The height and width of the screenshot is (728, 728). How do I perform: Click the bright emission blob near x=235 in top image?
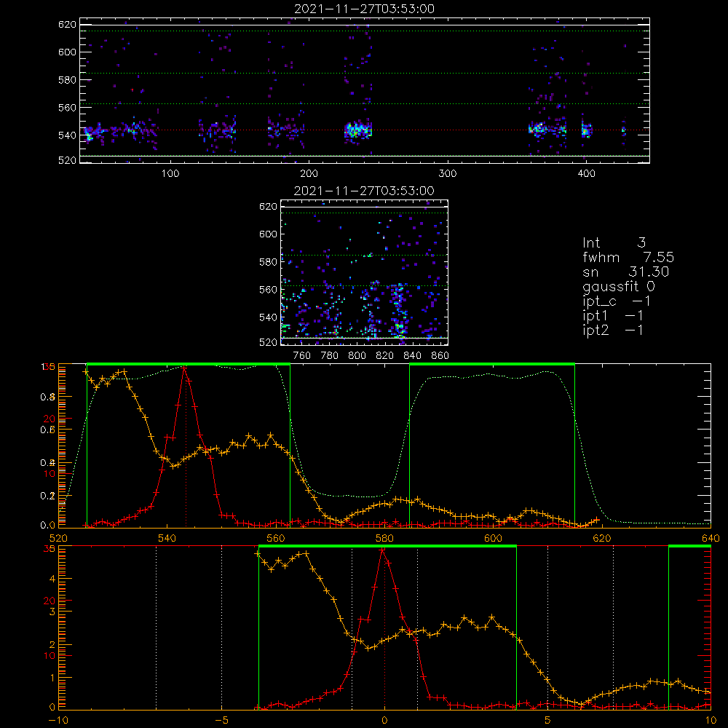358,130
